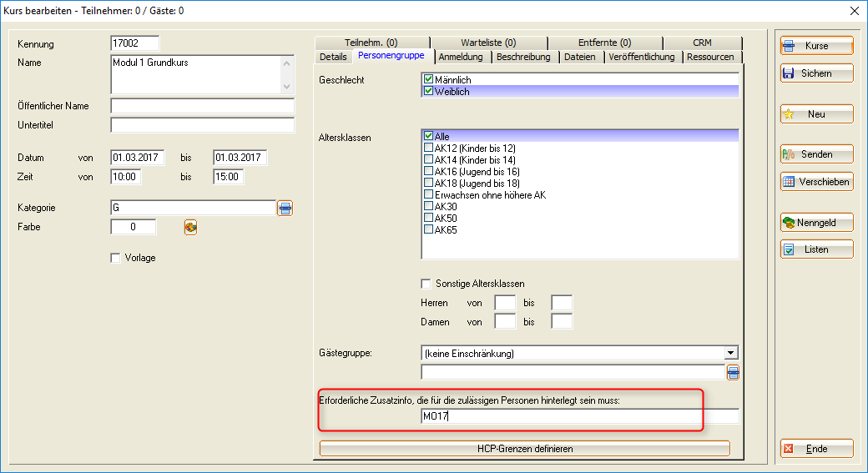Check Sonstige Altersklassen option
The image size is (868, 473).
427,284
